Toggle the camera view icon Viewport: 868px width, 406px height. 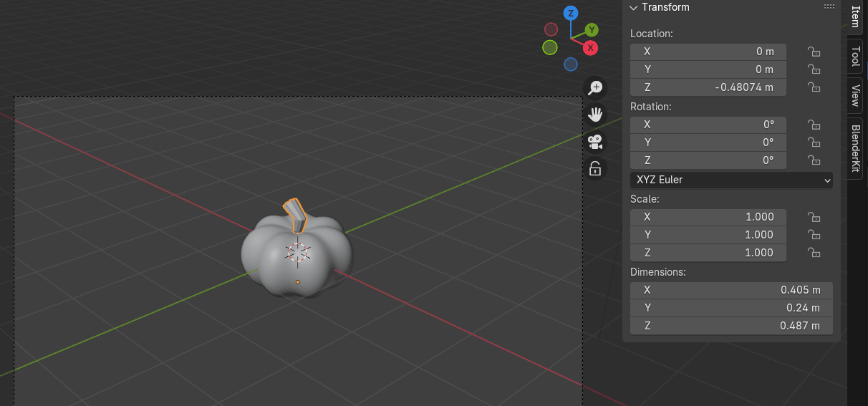[x=595, y=142]
